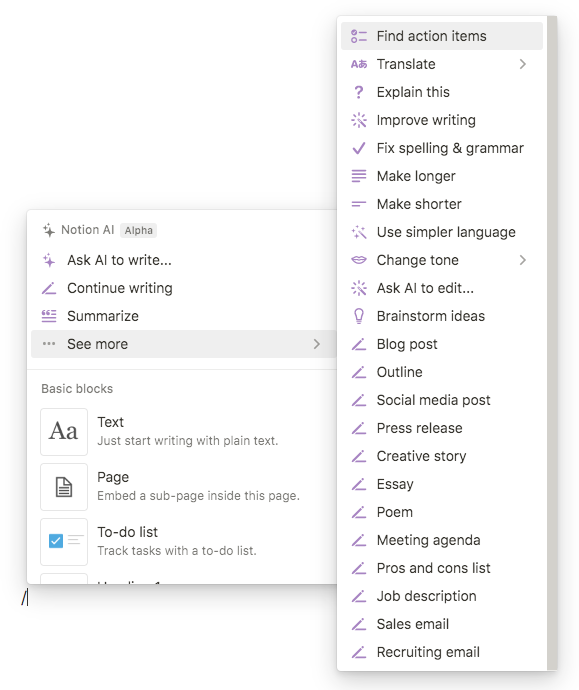
Task: Click the Fix spelling checkmark icon
Action: pyautogui.click(x=359, y=148)
